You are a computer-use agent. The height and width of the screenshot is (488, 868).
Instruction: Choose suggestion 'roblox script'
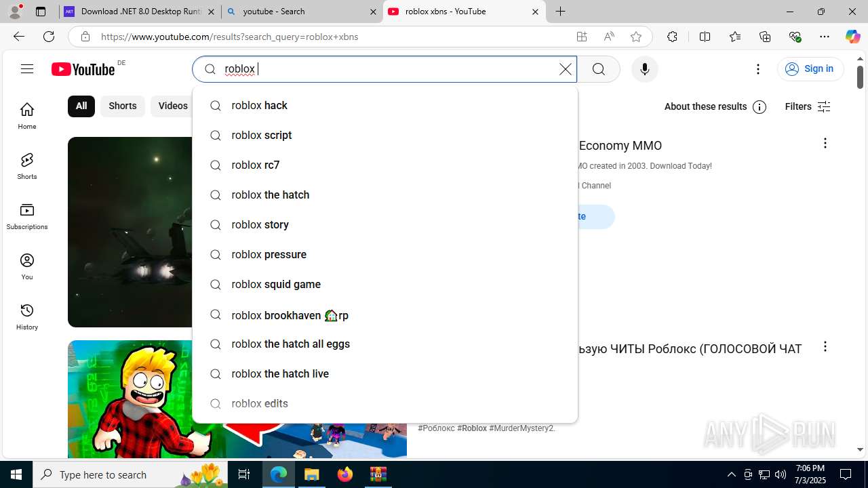pyautogui.click(x=385, y=135)
